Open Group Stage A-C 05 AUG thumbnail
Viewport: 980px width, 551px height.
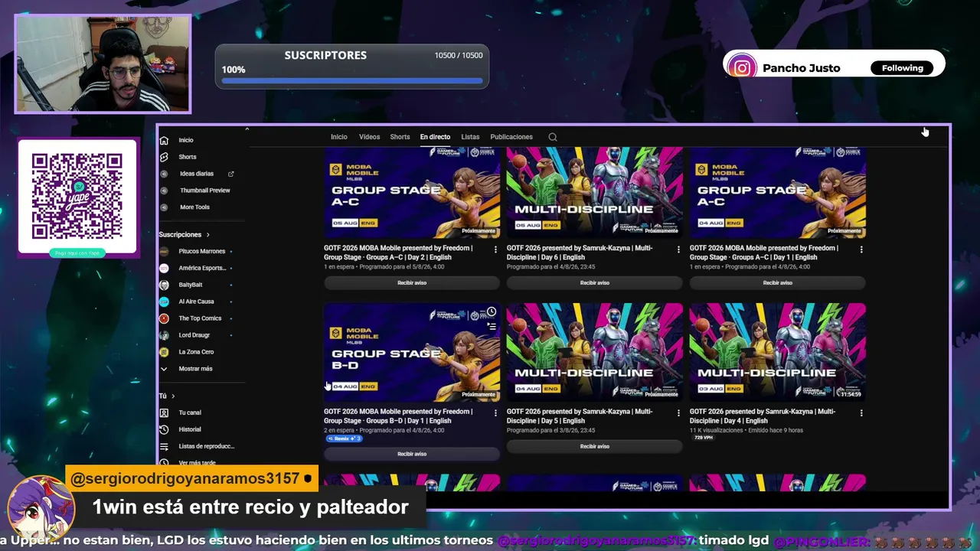[412, 192]
